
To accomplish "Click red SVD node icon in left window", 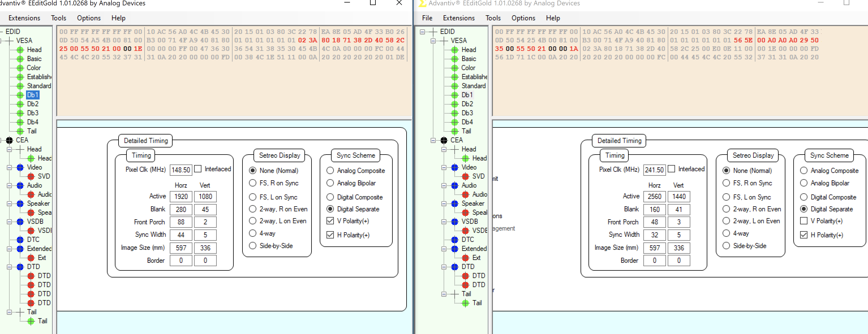I will (x=31, y=176).
